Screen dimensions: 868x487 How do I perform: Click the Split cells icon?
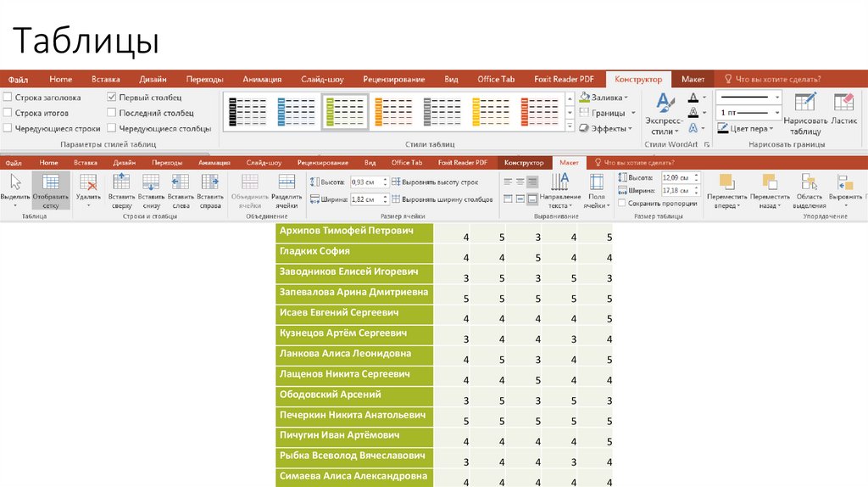pos(287,182)
